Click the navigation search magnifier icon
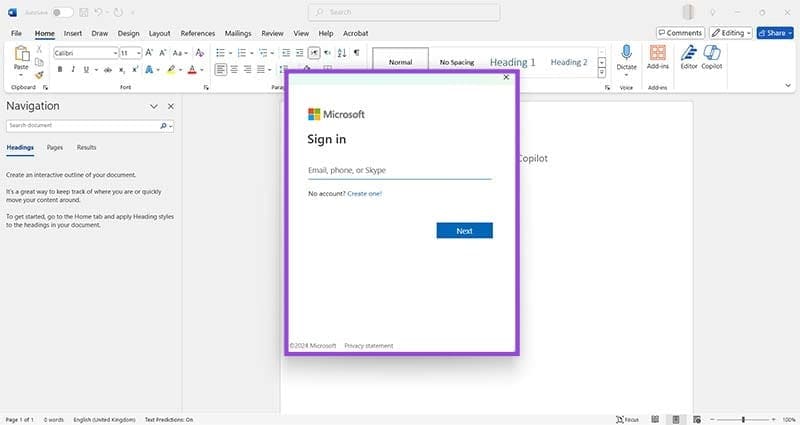Screen dimensions: 800x425 [x=163, y=126]
